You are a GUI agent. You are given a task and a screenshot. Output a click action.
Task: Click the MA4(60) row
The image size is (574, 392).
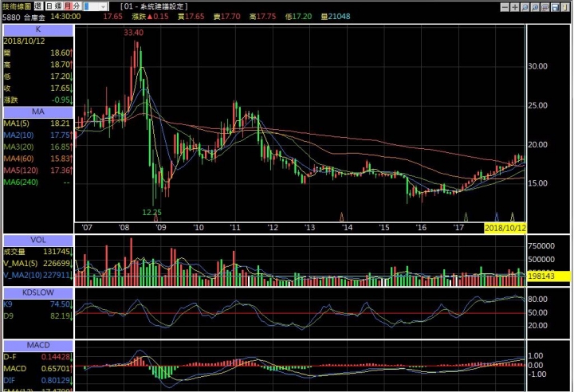[x=38, y=159]
